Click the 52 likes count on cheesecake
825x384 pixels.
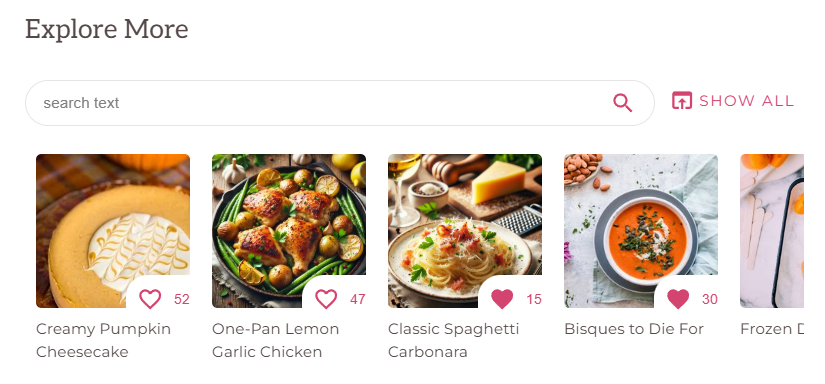(182, 299)
